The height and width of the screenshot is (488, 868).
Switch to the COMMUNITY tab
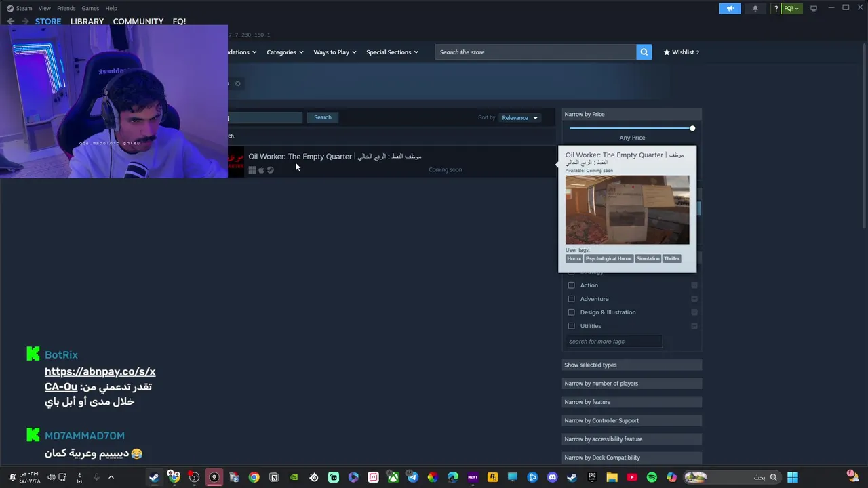click(x=138, y=22)
